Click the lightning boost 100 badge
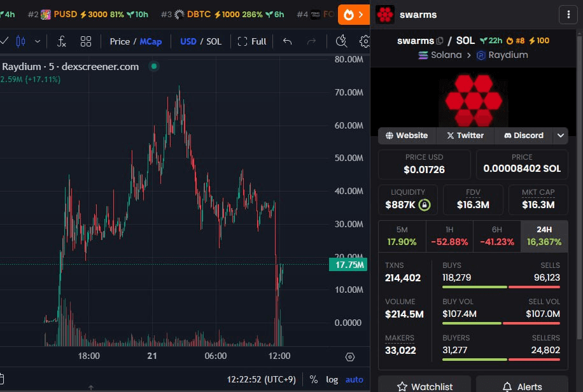Viewport: 583px width, 392px height. [539, 41]
